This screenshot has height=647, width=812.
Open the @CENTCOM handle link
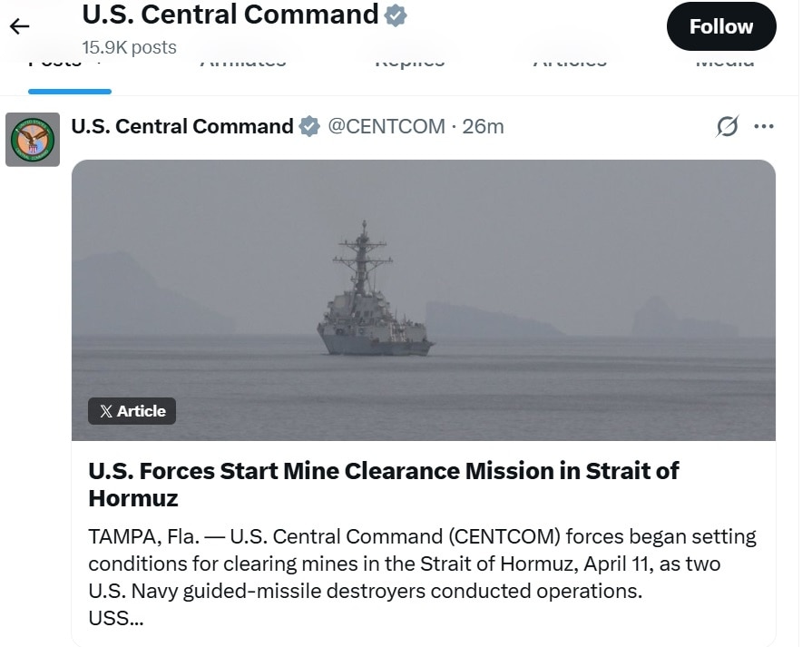pos(386,126)
